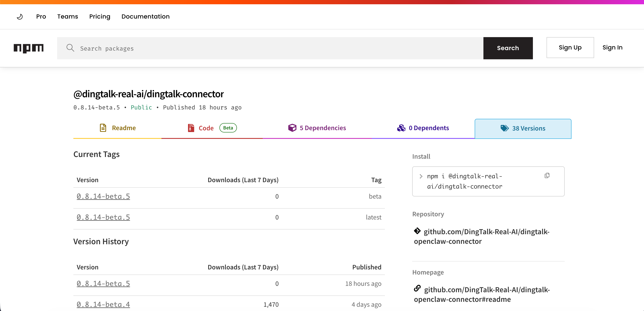Click the Readme document icon
The width and height of the screenshot is (644, 311).
[x=103, y=128]
